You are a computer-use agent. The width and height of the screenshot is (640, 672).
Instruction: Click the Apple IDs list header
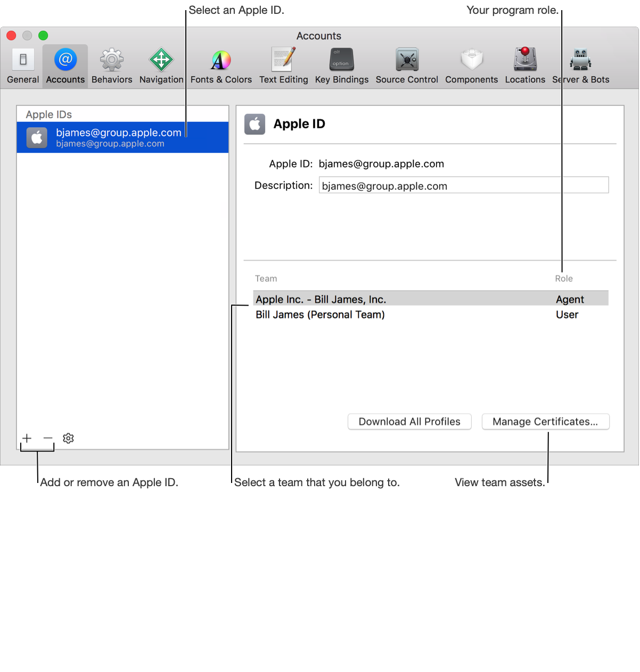48,114
